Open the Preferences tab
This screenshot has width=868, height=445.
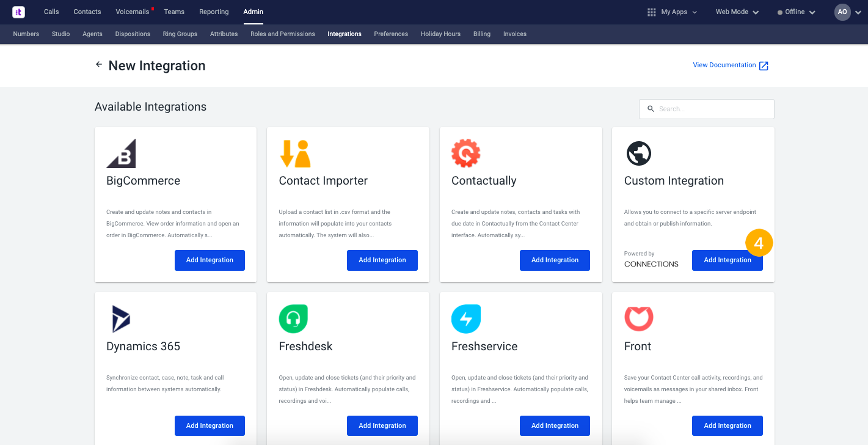[x=391, y=34]
